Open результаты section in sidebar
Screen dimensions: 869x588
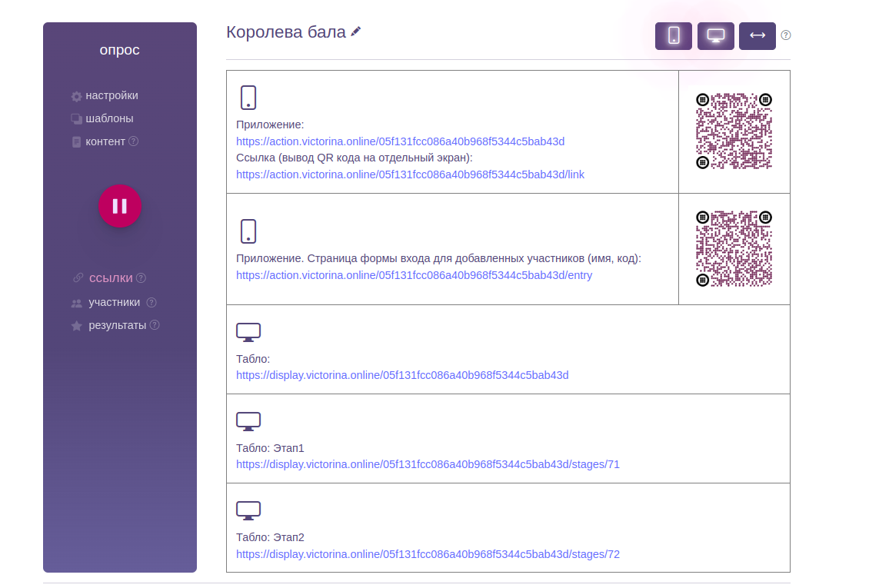point(117,326)
